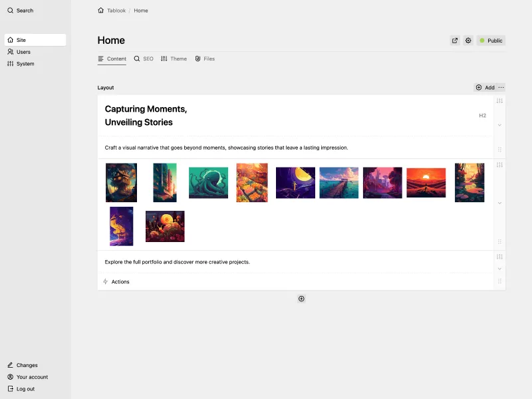This screenshot has width=532, height=399.
Task: Click the Add button in the Layout bar
Action: click(x=486, y=87)
